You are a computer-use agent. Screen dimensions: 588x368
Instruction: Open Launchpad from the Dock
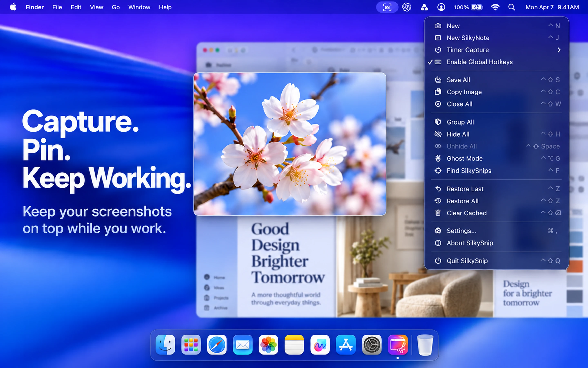point(191,345)
